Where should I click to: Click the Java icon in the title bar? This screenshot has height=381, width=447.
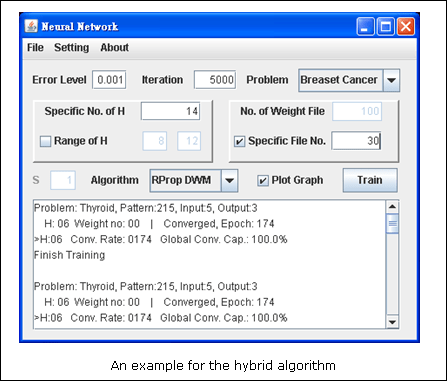click(31, 26)
